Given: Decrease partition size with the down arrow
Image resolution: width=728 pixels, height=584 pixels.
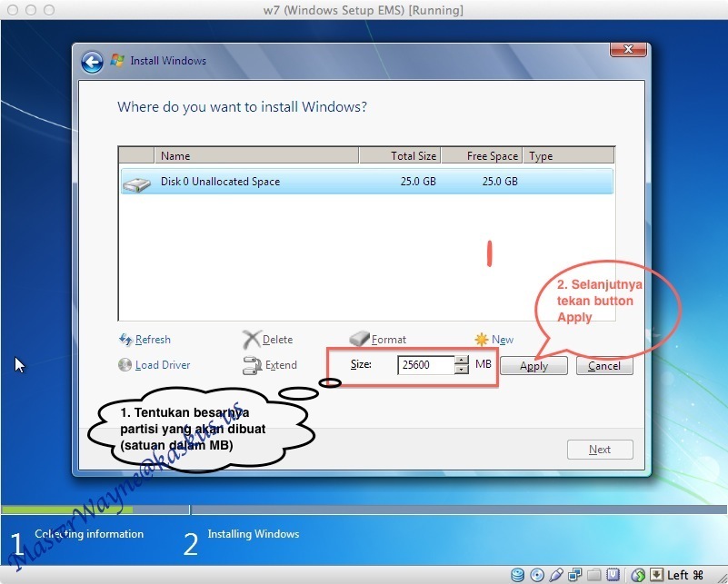Looking at the screenshot, I should [462, 370].
